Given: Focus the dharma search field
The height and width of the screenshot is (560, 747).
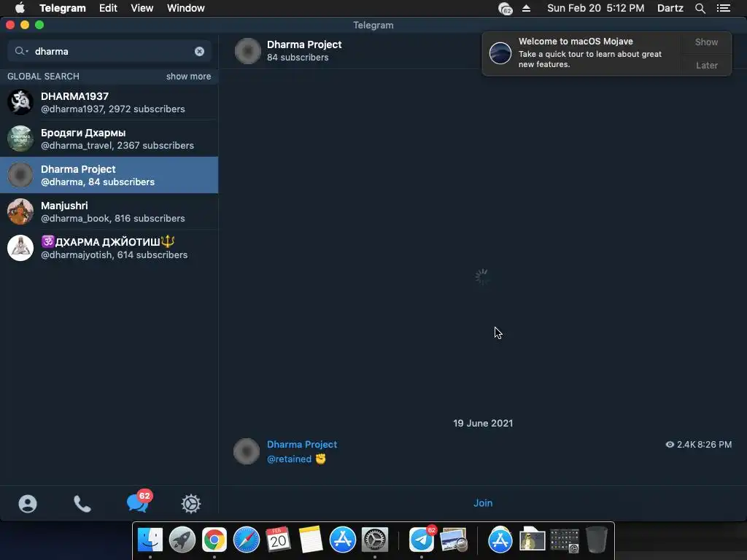Looking at the screenshot, I should click(109, 51).
